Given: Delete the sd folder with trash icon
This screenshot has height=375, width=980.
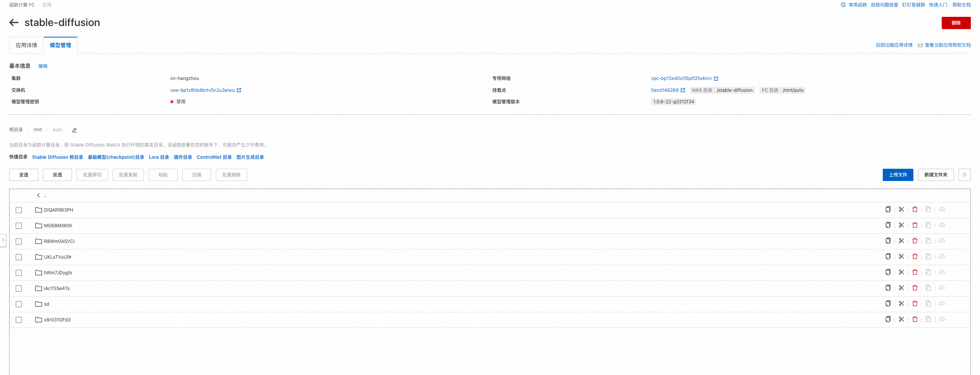Looking at the screenshot, I should tap(915, 303).
